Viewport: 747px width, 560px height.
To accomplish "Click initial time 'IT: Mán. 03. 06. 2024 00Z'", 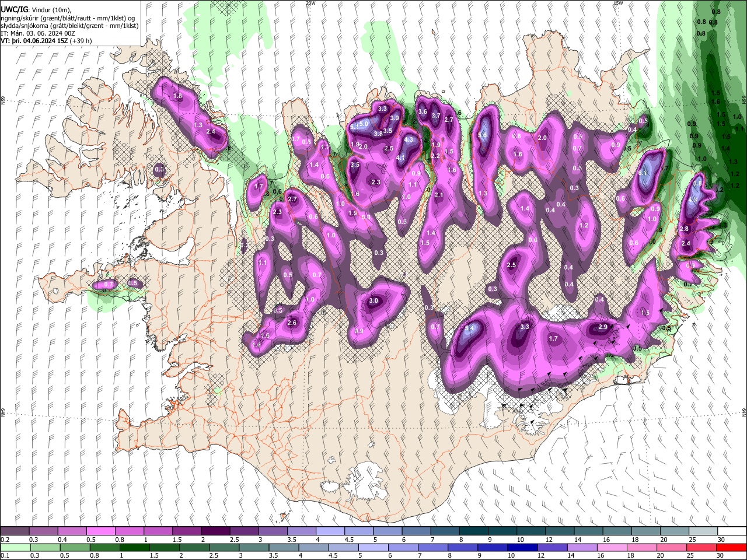I will (x=38, y=33).
